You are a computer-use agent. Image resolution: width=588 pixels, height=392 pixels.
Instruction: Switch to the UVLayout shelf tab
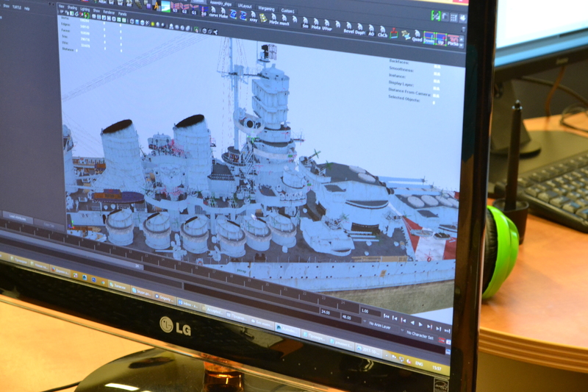pos(244,6)
